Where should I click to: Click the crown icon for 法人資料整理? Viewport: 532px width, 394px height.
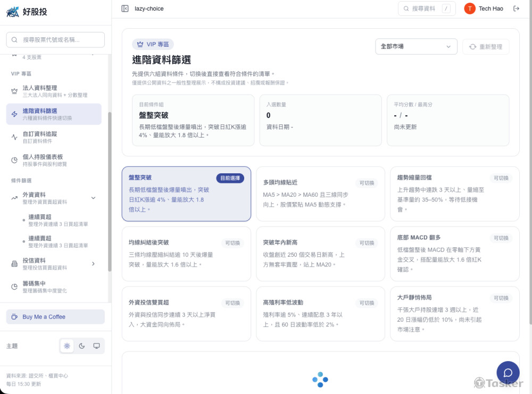click(14, 91)
